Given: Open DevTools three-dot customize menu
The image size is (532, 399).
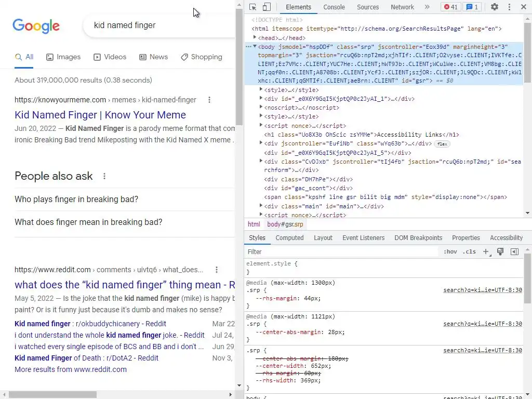Looking at the screenshot, I should pos(509,7).
